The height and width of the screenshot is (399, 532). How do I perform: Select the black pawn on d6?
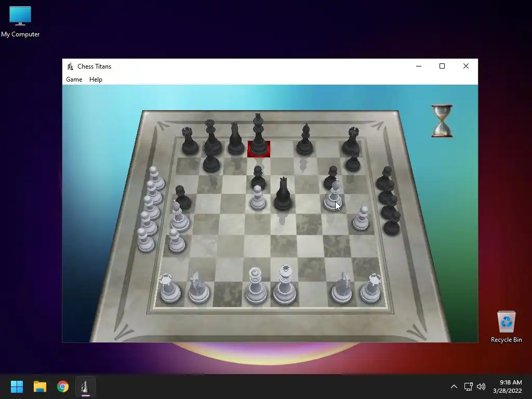(258, 178)
